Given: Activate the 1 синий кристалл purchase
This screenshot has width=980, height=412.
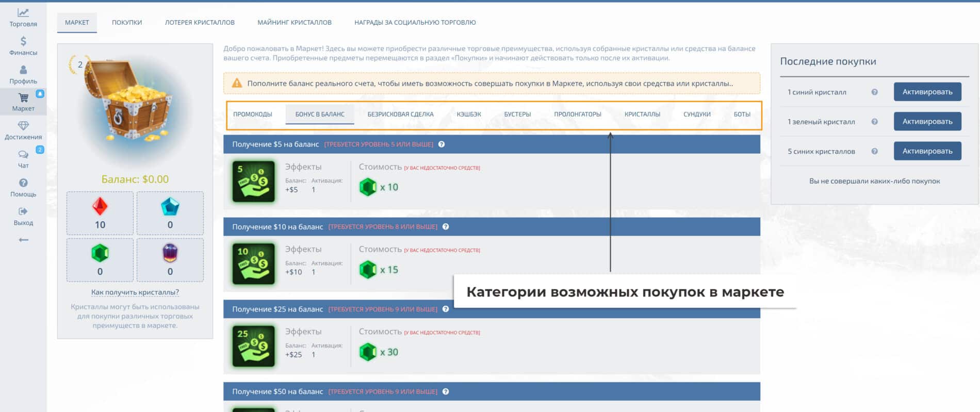Looking at the screenshot, I should pyautogui.click(x=927, y=92).
